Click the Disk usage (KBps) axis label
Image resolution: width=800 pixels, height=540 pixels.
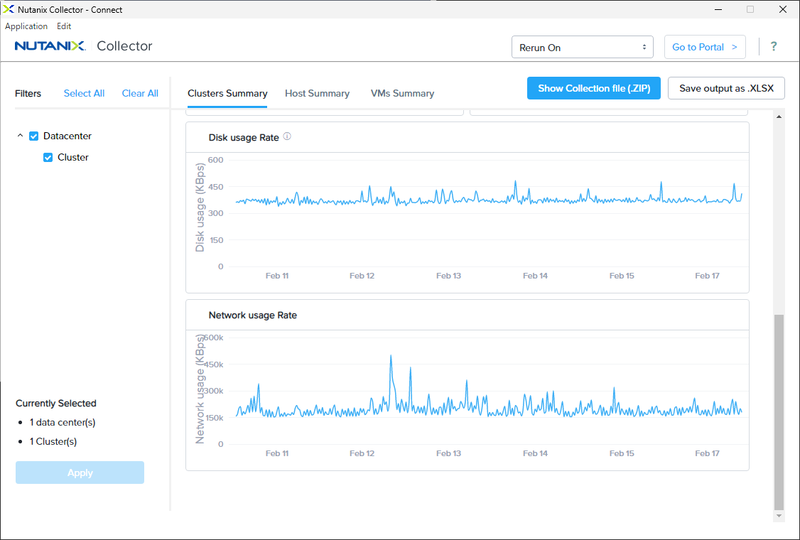[199, 207]
